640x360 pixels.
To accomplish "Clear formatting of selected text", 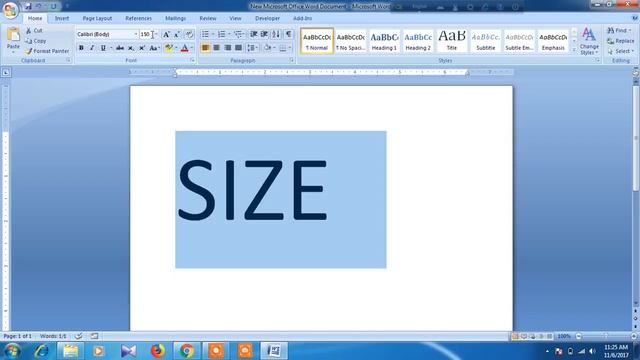I will point(189,34).
